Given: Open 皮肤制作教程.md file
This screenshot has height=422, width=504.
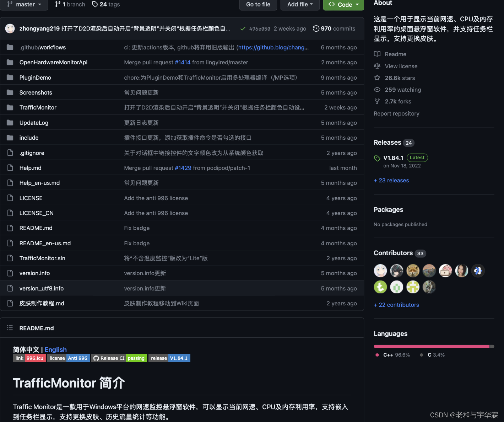Looking at the screenshot, I should point(42,303).
